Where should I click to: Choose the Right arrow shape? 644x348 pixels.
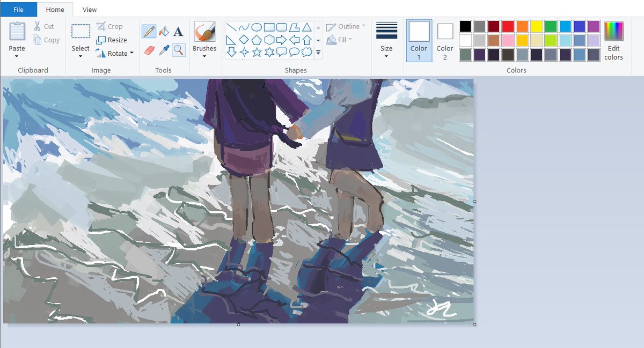click(x=282, y=40)
